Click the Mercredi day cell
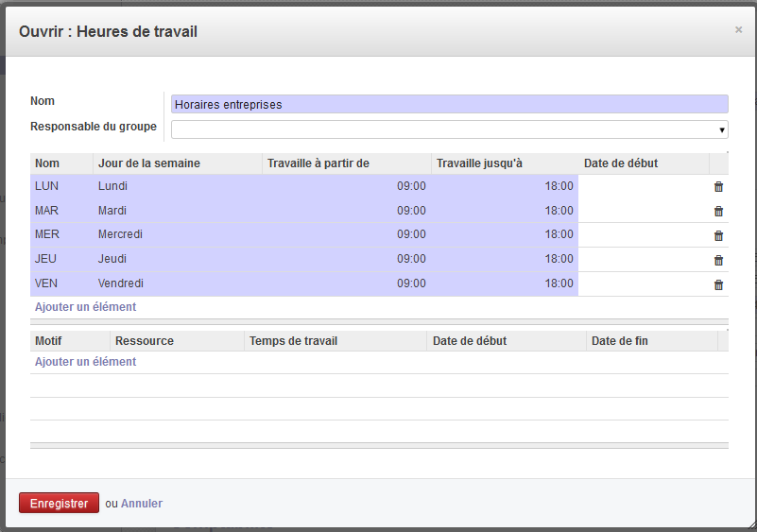Screen dimensions: 757x532 coord(120,234)
